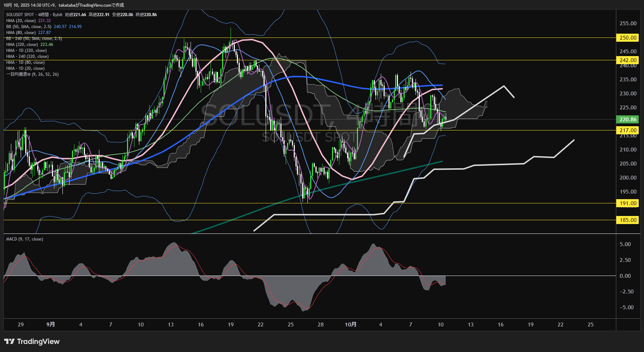The height and width of the screenshot is (352, 644).
Task: Select the yellow 185.00 price level label
Action: coord(628,220)
